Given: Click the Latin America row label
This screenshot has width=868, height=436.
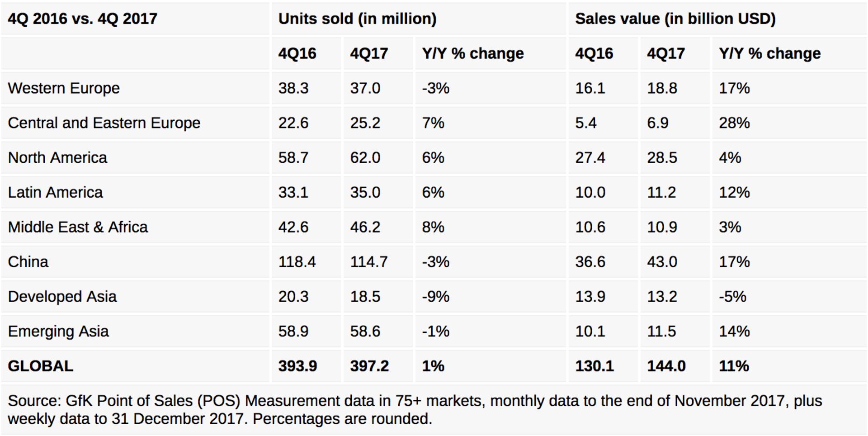Looking at the screenshot, I should 55,193.
